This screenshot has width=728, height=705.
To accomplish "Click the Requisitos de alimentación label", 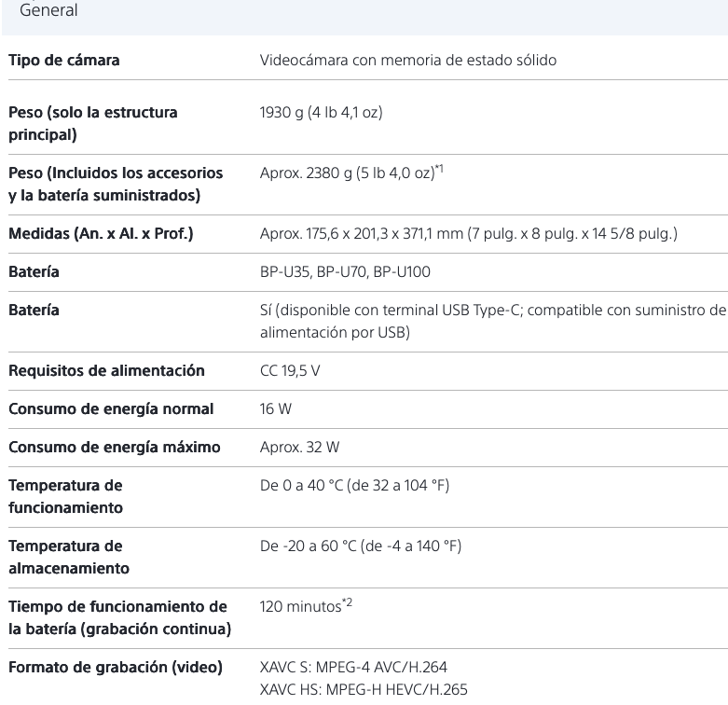I will pos(106,370).
